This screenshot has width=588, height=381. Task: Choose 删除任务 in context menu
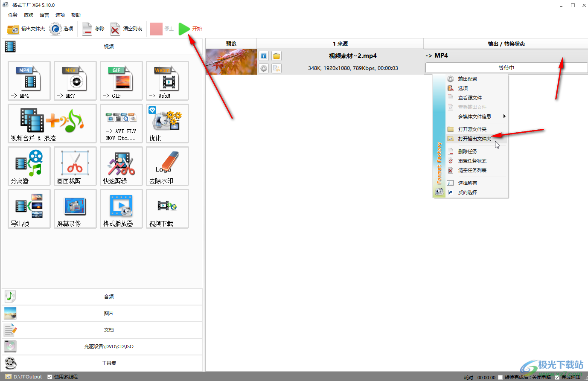pos(477,151)
